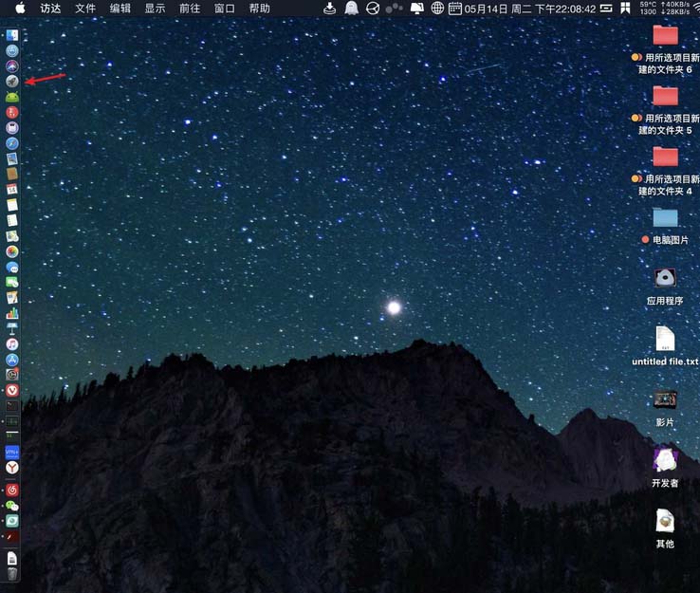Open Numbers bar chart icon
Screen dimensions: 700x593
(x=12, y=313)
